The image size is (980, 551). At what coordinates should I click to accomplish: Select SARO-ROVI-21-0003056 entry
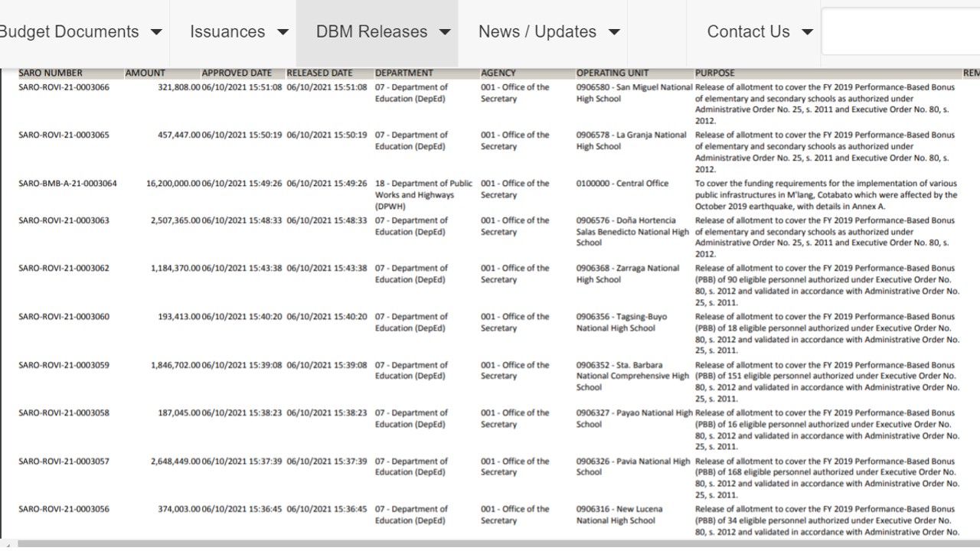64,509
